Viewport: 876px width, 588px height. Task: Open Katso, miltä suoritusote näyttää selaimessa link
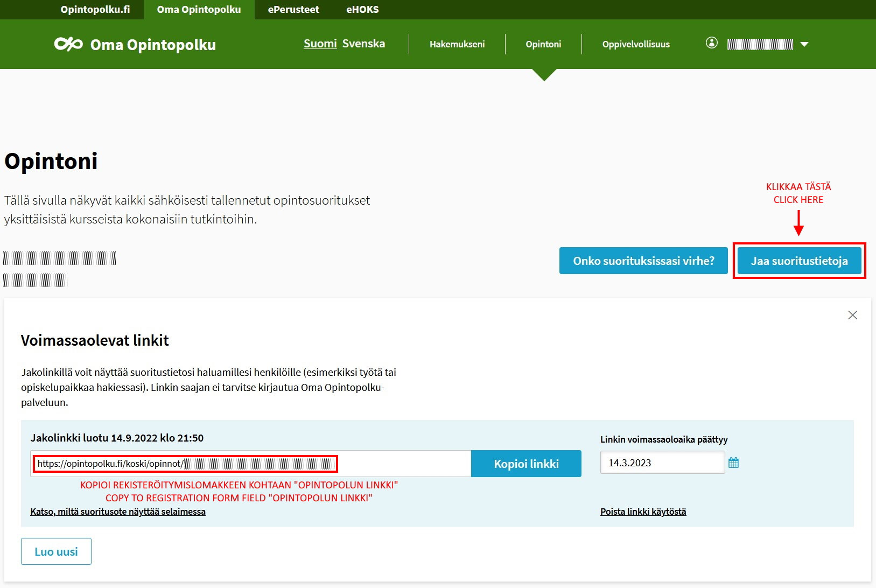click(x=118, y=512)
